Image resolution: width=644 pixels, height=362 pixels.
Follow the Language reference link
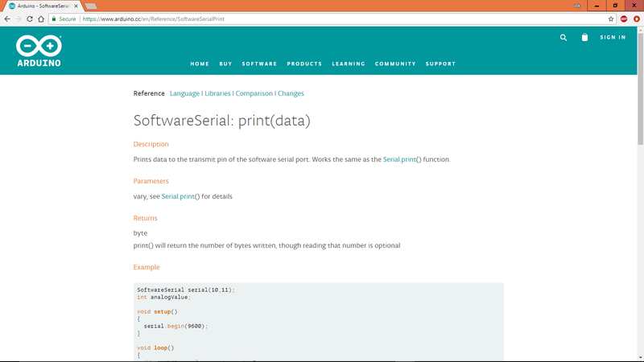pyautogui.click(x=184, y=93)
